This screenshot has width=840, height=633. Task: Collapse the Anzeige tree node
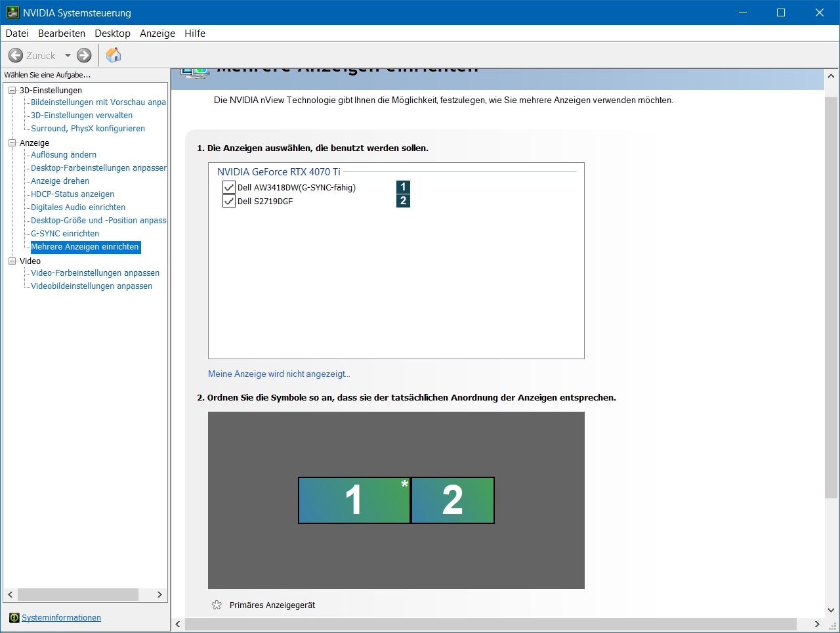(12, 142)
